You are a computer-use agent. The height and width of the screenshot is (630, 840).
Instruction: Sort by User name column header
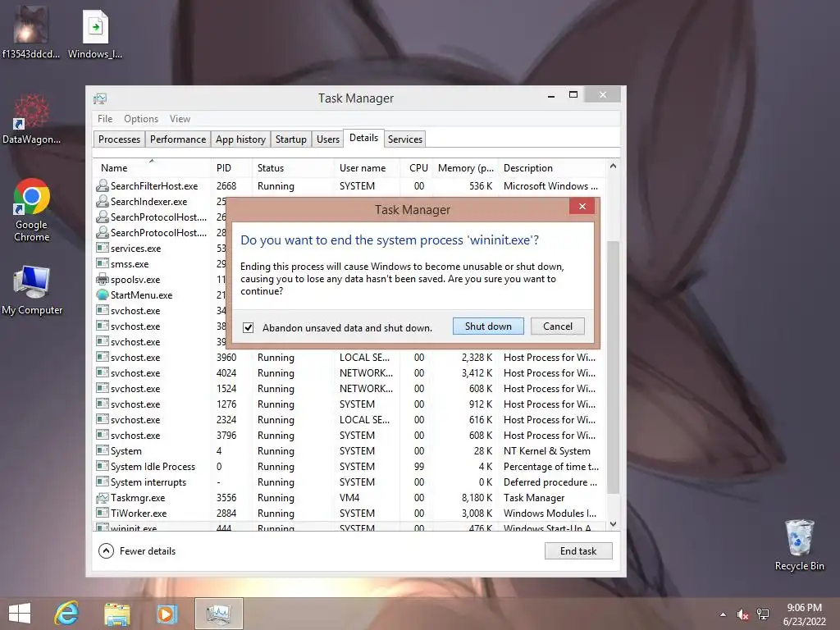pyautogui.click(x=367, y=167)
